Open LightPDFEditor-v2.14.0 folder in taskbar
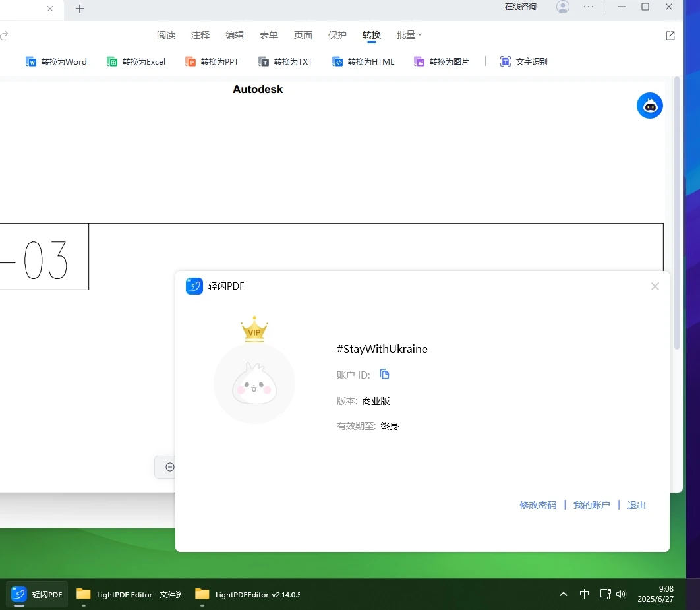Screen dimensions: 700x610 [247, 594]
